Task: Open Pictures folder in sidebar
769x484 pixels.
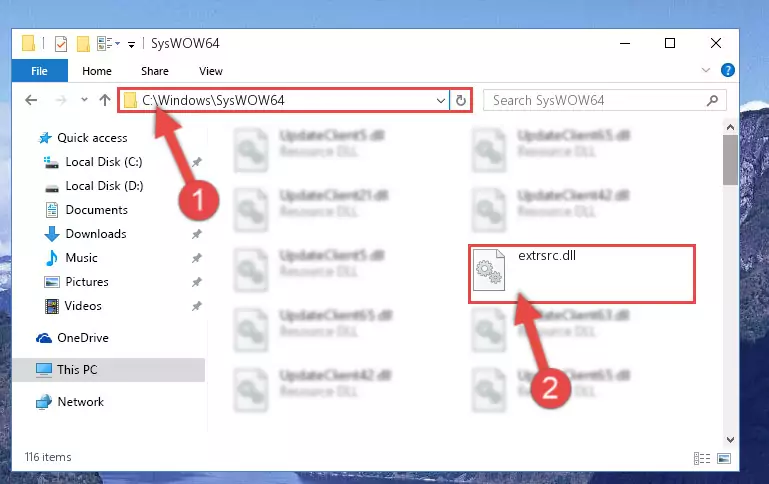Action: (87, 282)
